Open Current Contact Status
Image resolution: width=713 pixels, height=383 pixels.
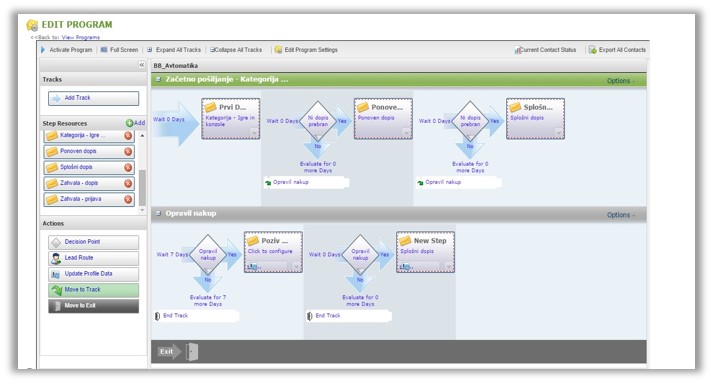[545, 50]
